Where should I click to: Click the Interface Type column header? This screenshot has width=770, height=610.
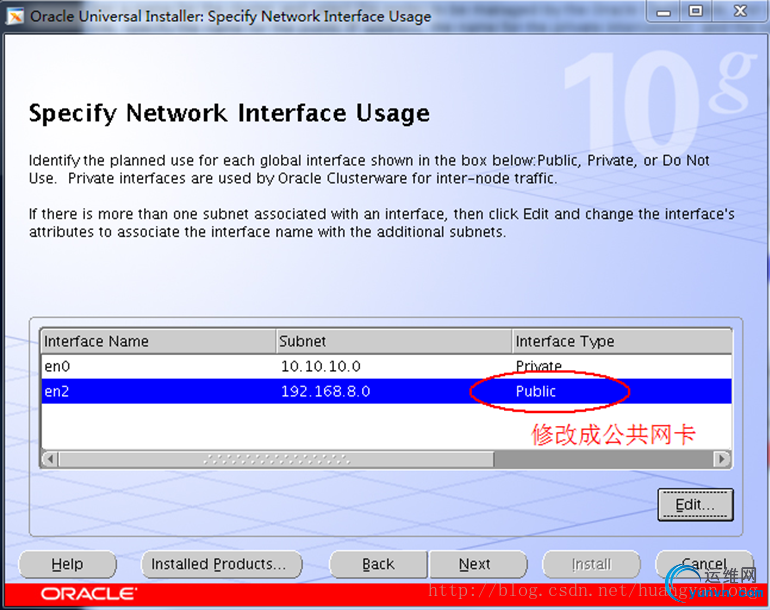click(x=622, y=341)
